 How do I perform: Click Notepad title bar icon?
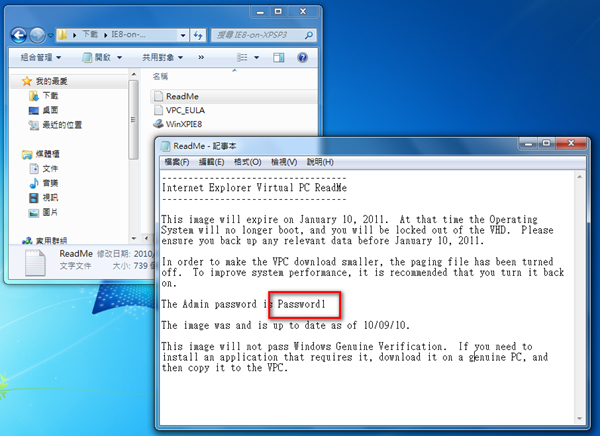165,146
